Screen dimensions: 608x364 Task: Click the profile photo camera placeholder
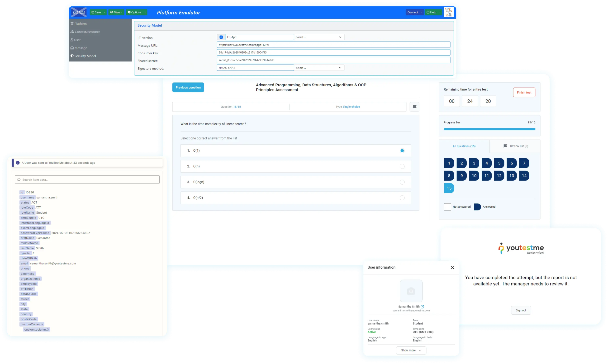tap(411, 291)
